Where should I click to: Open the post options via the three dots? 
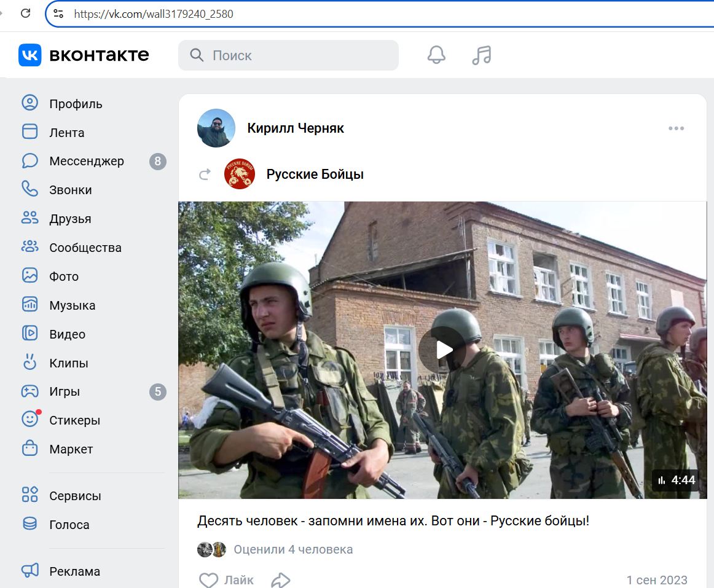676,128
